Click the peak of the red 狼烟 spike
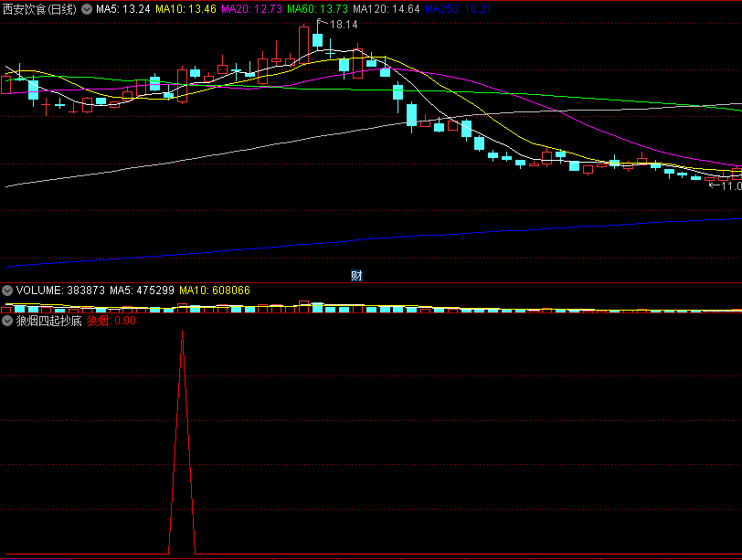742x560 pixels. (x=182, y=333)
